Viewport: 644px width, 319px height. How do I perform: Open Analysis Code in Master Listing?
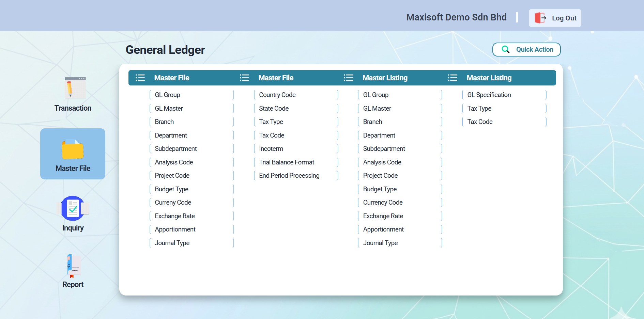400,162
